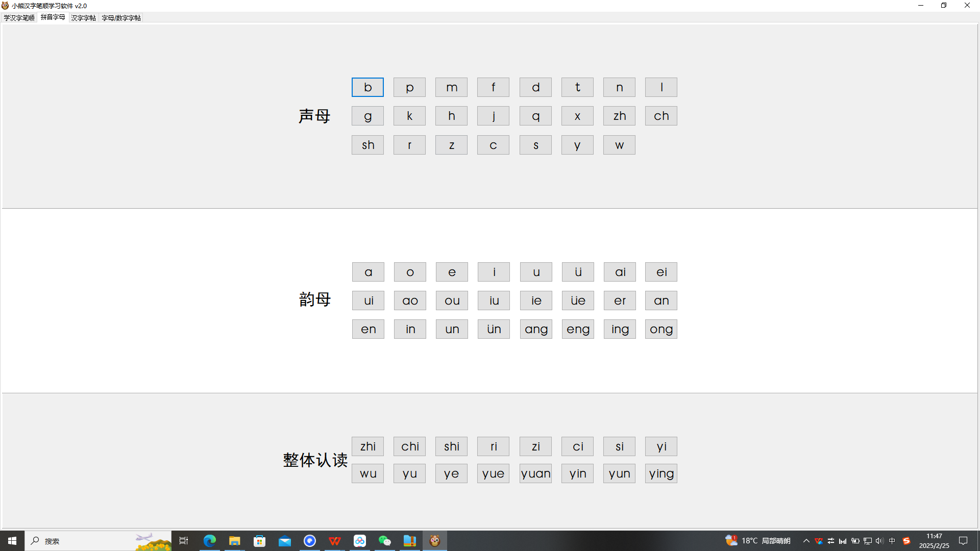Switch to the 学汉字笔顺 tab
The image size is (980, 551).
coord(19,18)
